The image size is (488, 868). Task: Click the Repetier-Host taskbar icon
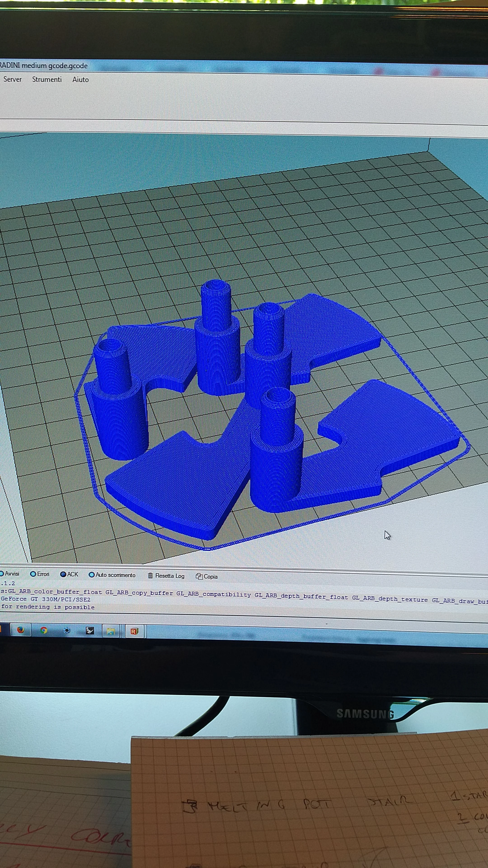click(134, 632)
